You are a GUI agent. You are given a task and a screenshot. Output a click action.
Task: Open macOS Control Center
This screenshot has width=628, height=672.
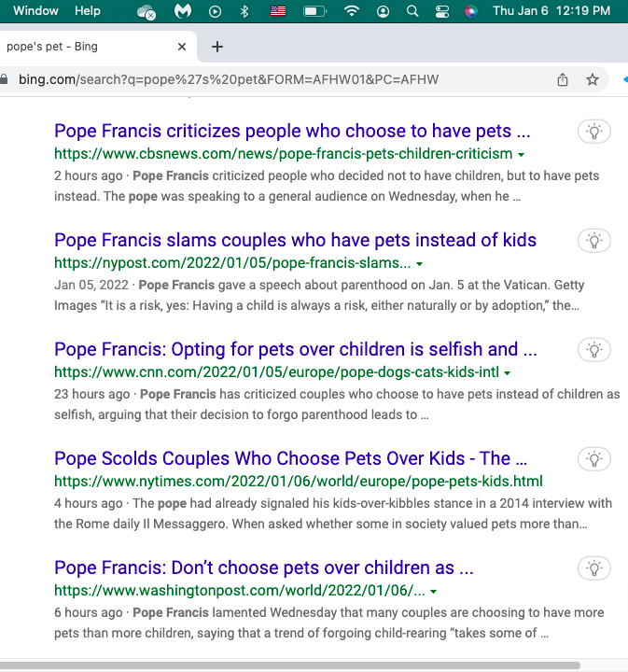click(x=442, y=11)
